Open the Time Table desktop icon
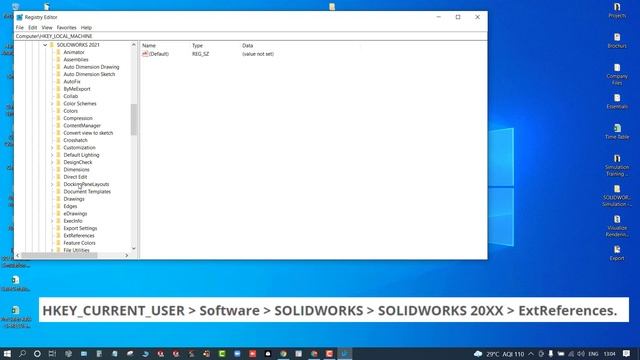This screenshot has width=640, height=360. pyautogui.click(x=617, y=132)
